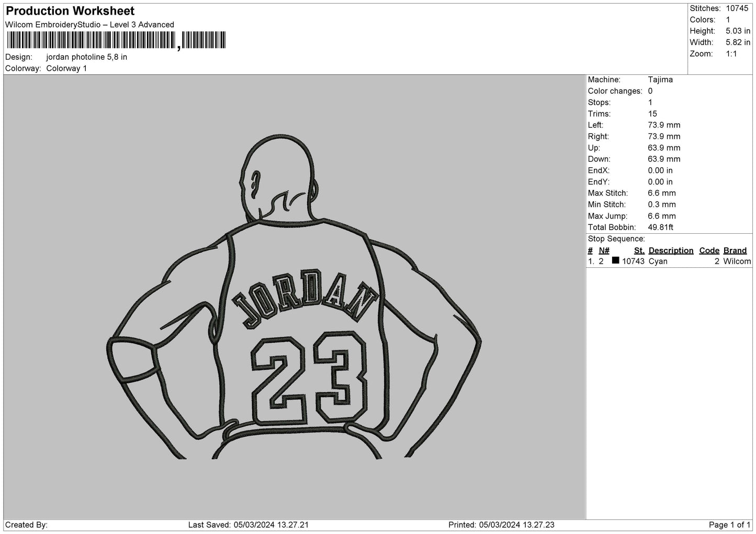Click the Production Worksheet title
The width and height of the screenshot is (756, 534).
click(x=70, y=11)
